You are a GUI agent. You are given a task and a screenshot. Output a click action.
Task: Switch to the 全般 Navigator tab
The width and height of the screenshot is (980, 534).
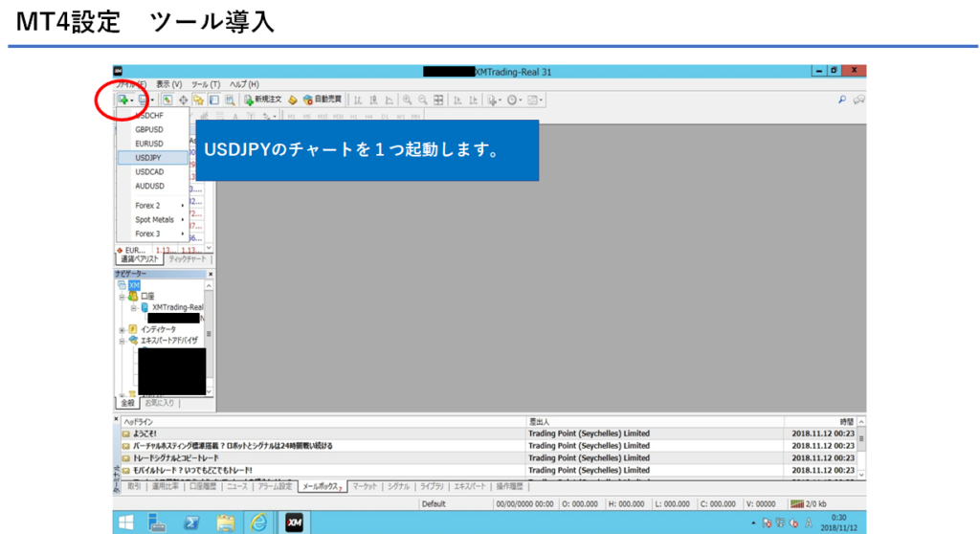coord(127,403)
